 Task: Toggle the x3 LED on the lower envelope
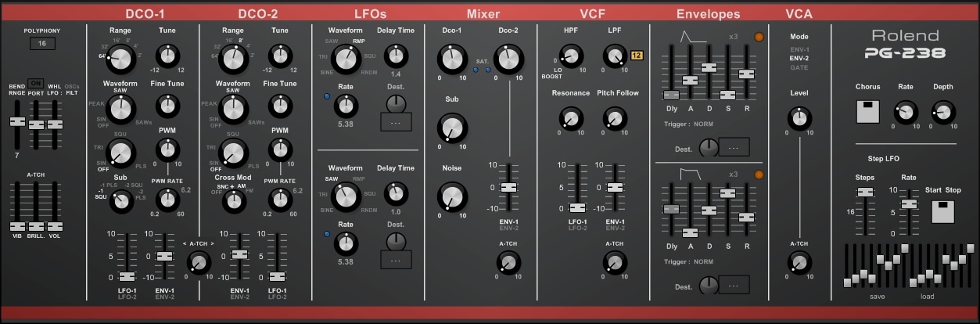pyautogui.click(x=758, y=174)
